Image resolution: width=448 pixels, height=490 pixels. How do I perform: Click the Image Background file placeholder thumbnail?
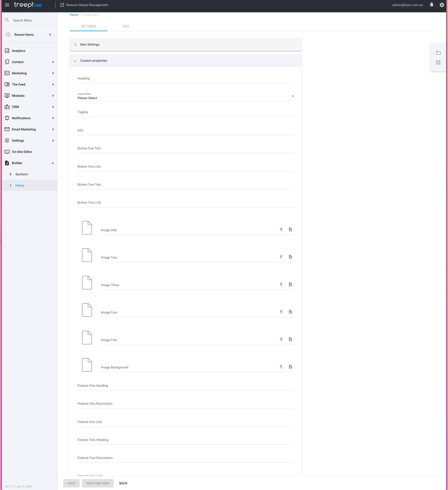pos(87,365)
